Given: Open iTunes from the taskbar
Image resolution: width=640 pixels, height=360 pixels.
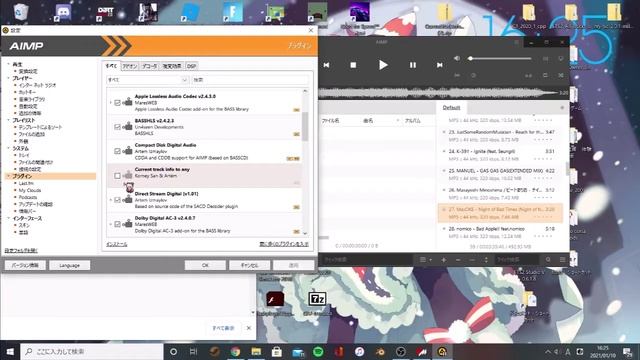Looking at the screenshot, I should pos(360,351).
